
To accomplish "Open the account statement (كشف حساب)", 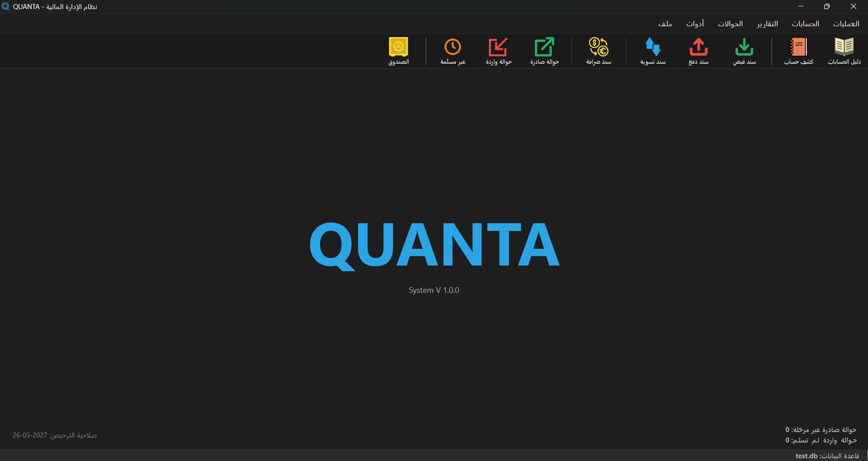I will pyautogui.click(x=798, y=51).
